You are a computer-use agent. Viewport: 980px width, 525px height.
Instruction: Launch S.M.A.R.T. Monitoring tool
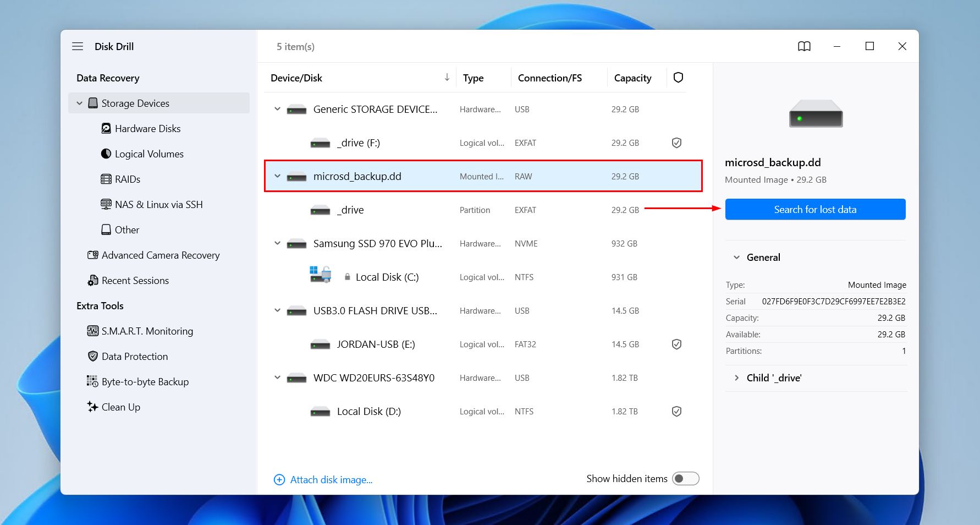tap(146, 331)
